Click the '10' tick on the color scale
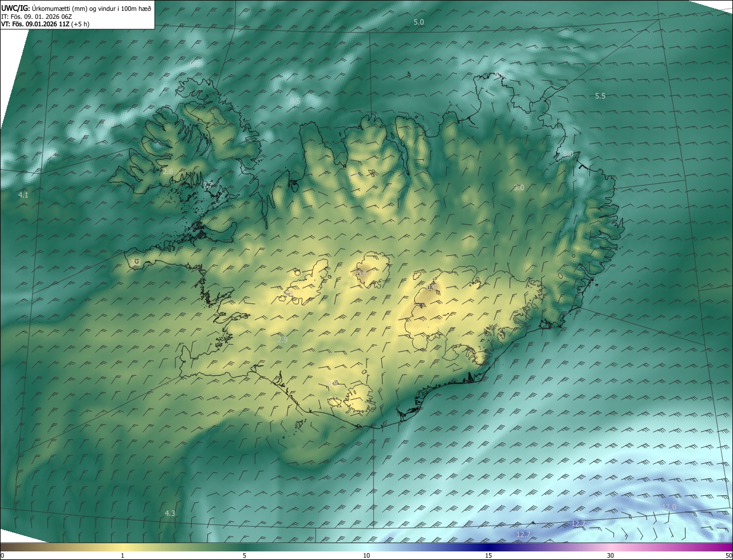Image resolution: width=733 pixels, height=560 pixels. point(366,555)
